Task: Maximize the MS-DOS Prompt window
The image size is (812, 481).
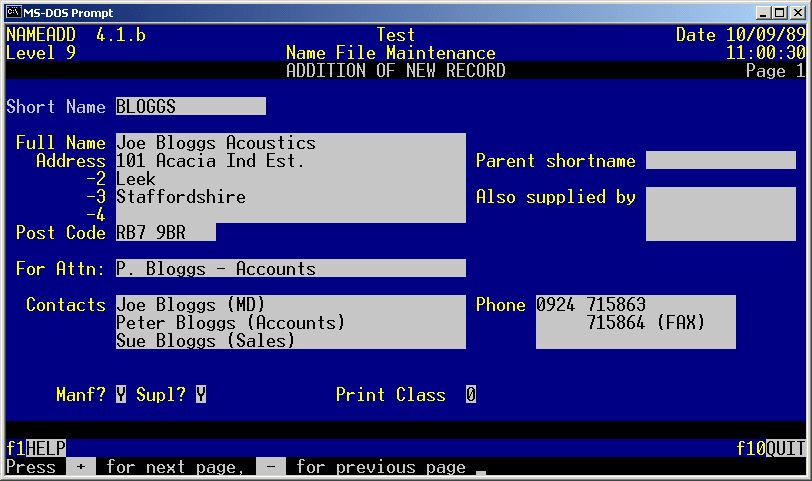Action: pyautogui.click(x=780, y=13)
